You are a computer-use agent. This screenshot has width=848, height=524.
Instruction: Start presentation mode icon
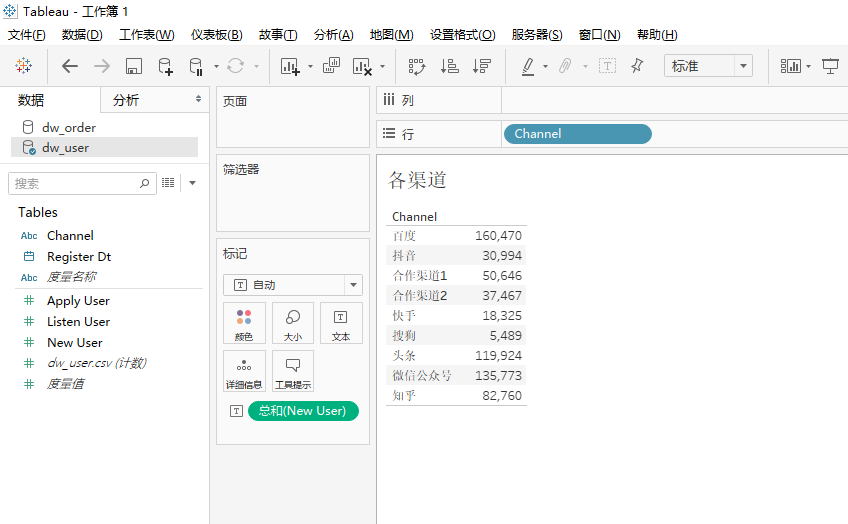click(830, 66)
